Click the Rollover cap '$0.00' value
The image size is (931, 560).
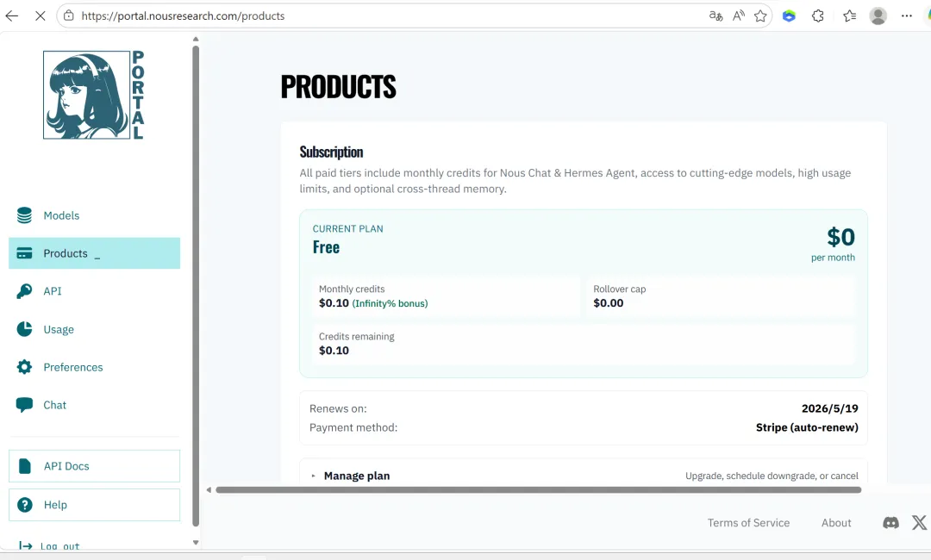(x=608, y=303)
